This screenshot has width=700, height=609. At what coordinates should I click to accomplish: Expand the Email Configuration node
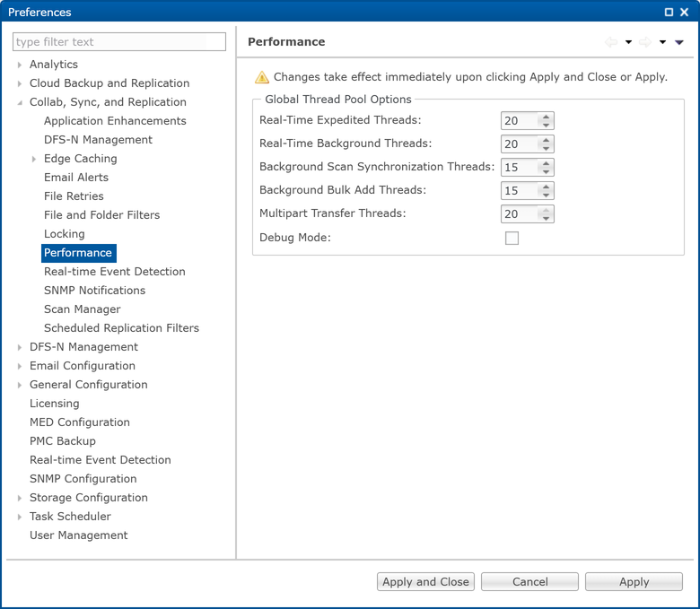[x=20, y=366]
